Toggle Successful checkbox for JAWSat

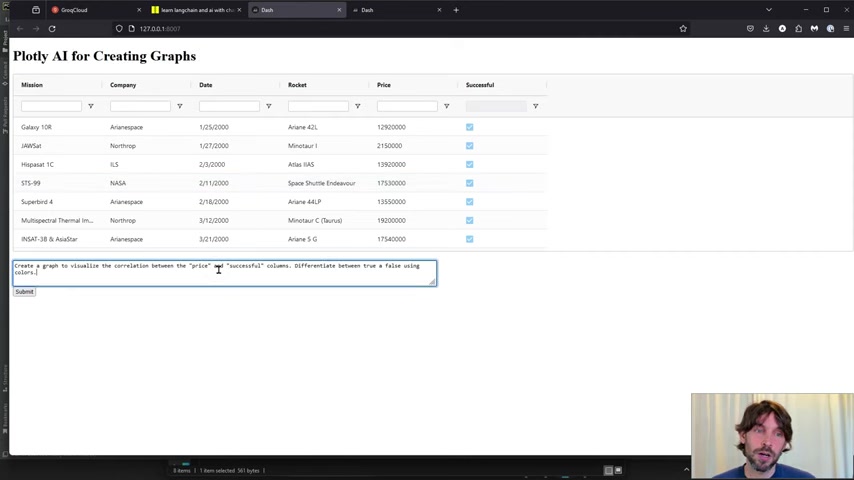469,145
